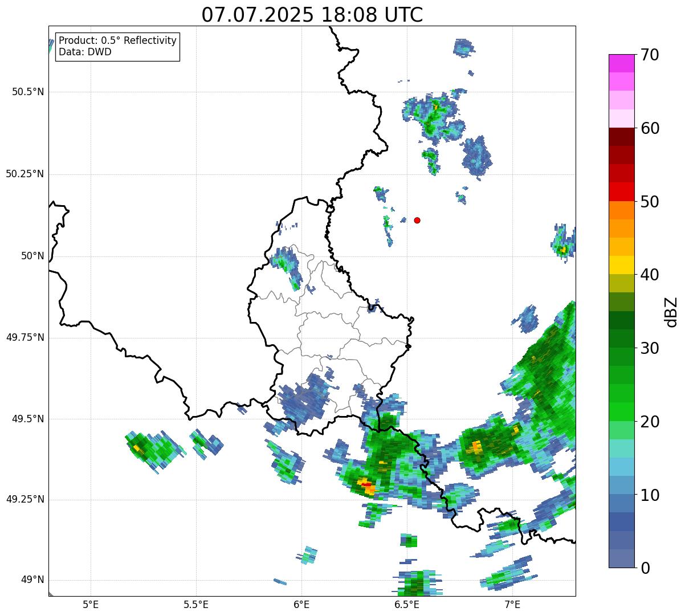The width and height of the screenshot is (685, 616).
Task: Click the magenta top colorbar segment
Action: coord(621,63)
